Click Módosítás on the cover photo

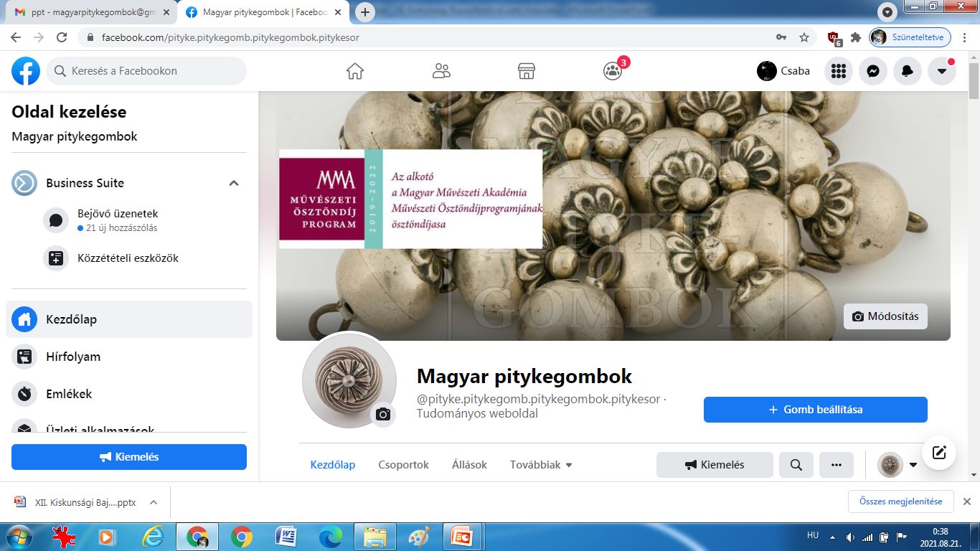[x=885, y=316]
